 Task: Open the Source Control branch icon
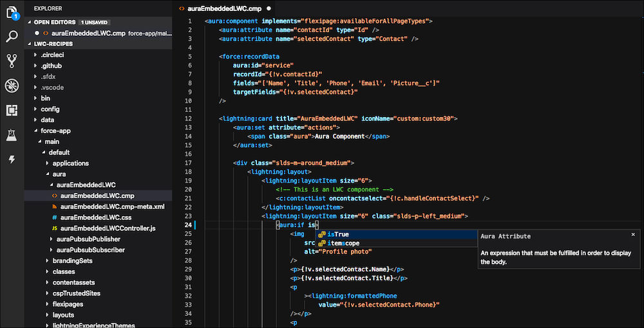12,60
